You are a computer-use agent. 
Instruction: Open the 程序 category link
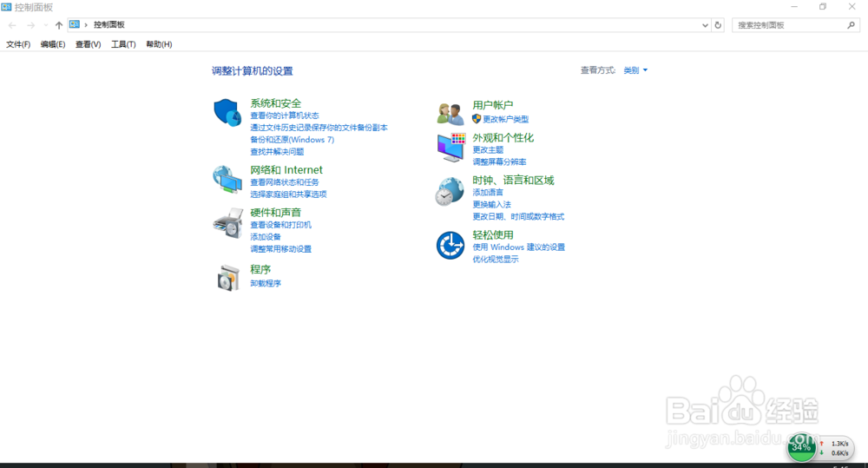coord(260,270)
